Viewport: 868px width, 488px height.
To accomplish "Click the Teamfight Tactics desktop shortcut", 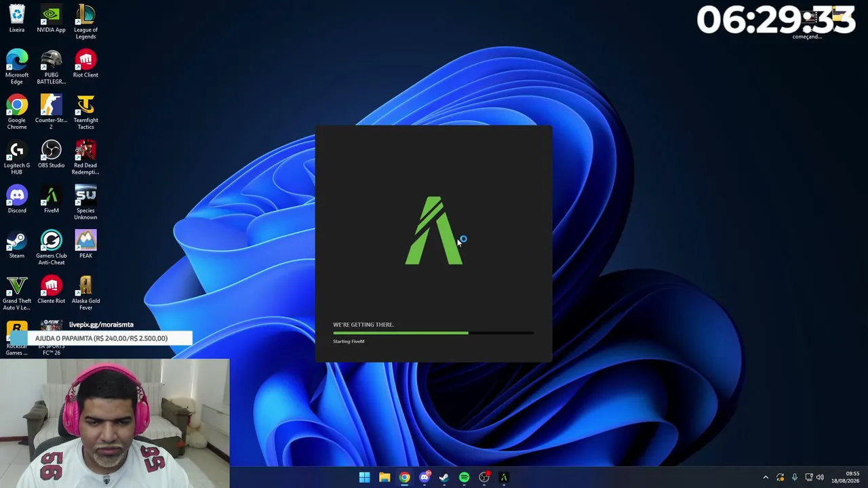I will (85, 113).
